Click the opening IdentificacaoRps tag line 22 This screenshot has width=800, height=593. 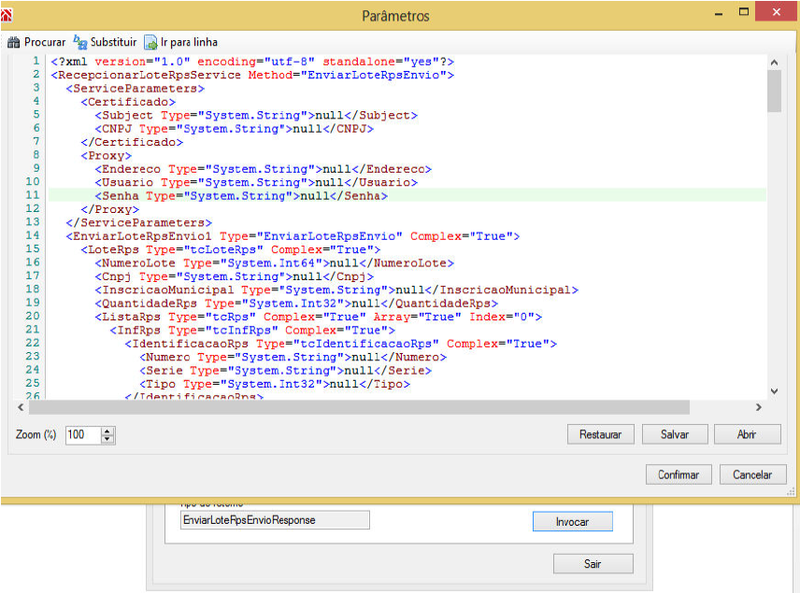341,344
